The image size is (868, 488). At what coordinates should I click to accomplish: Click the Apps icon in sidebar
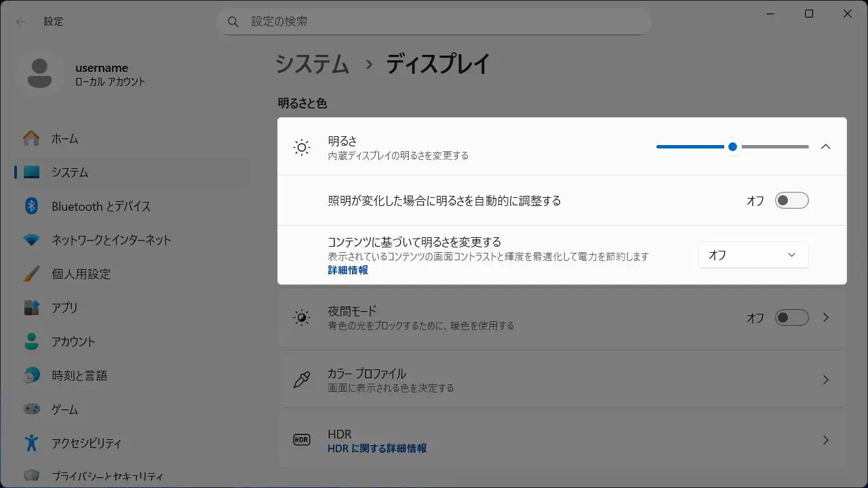pos(31,308)
